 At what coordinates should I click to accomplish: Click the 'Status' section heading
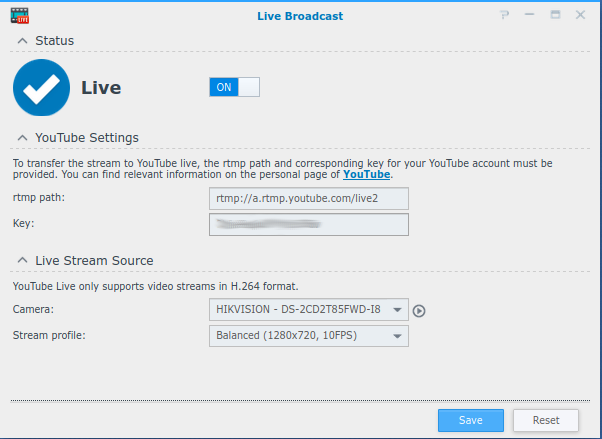[x=55, y=40]
